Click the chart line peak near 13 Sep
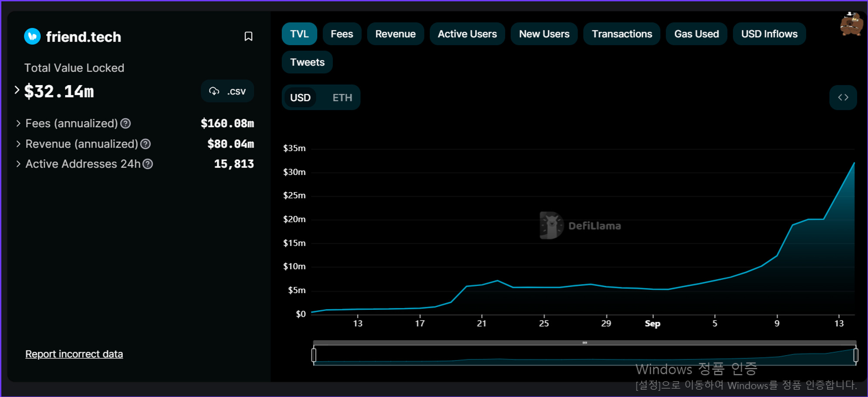The width and height of the screenshot is (868, 397). click(x=854, y=163)
